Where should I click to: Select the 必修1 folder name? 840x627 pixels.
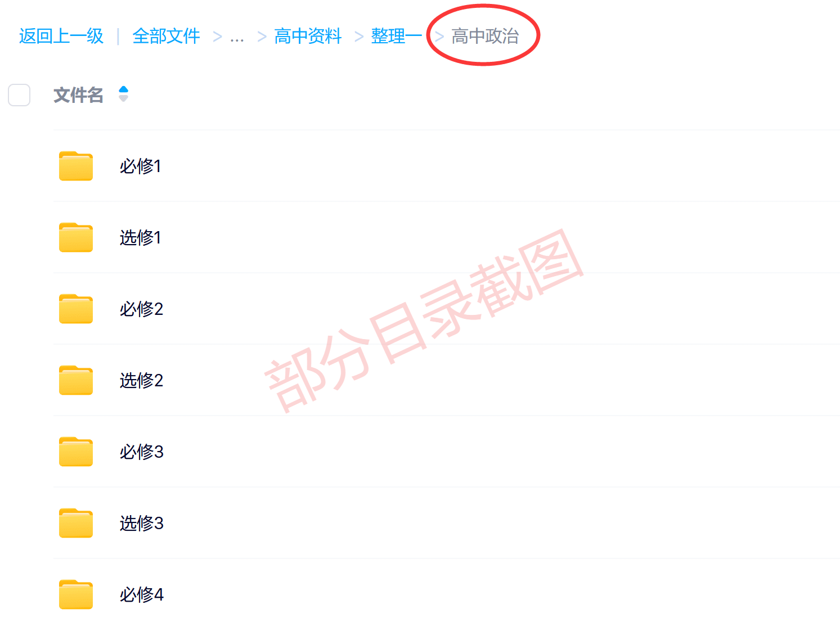pyautogui.click(x=141, y=166)
